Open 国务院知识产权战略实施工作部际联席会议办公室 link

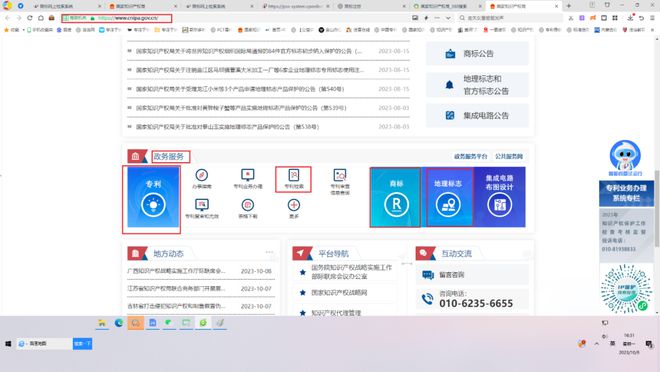click(351, 272)
